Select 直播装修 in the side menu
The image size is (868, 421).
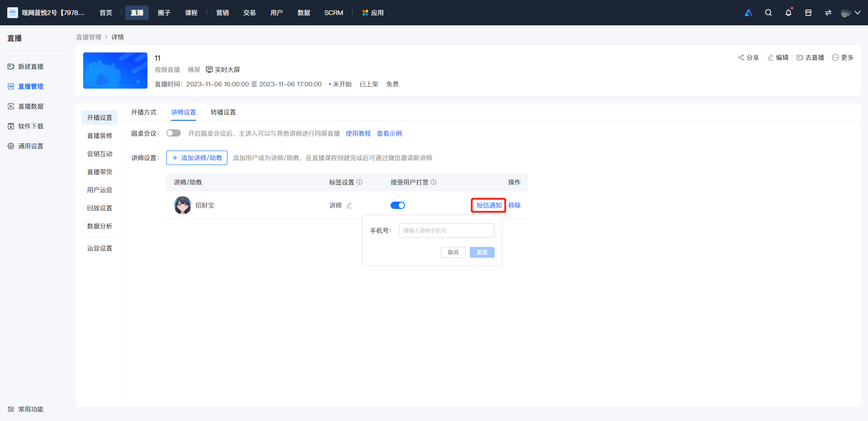[x=99, y=136]
